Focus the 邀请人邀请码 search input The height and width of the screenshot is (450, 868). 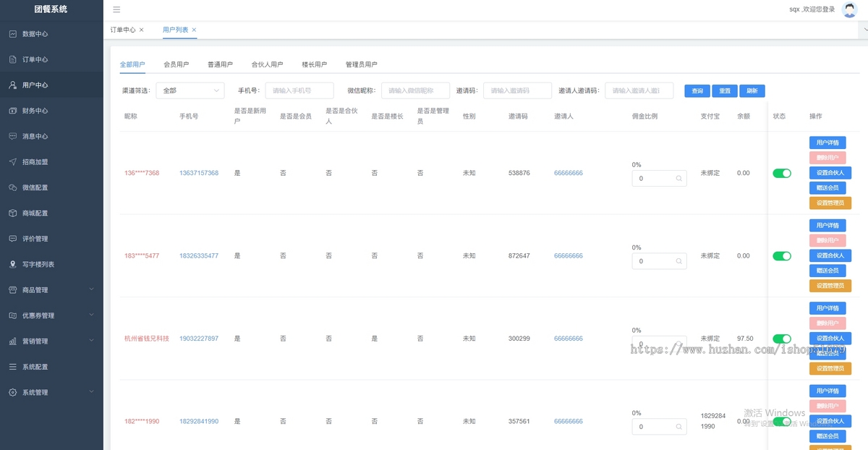[x=639, y=90]
